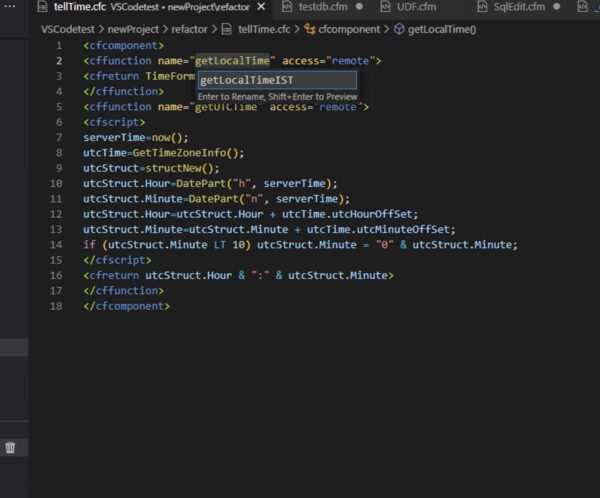Click the getLocalTime() cube icon in breadcrumb

tap(399, 29)
